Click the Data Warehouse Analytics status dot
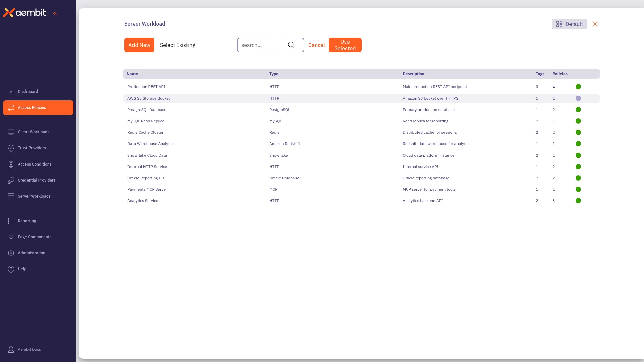 click(x=578, y=144)
